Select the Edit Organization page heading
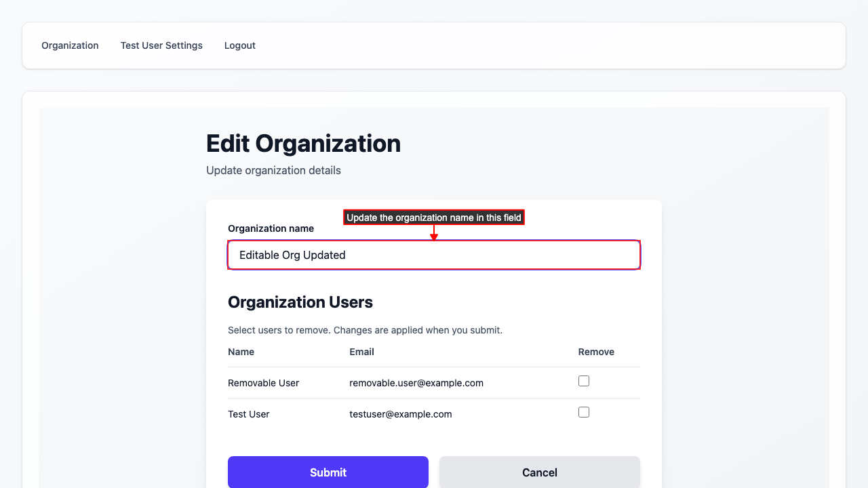The width and height of the screenshot is (868, 488). pyautogui.click(x=303, y=144)
